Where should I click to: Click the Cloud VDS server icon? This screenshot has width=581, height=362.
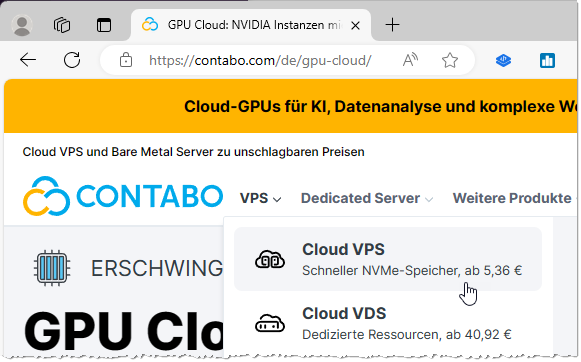coord(270,323)
